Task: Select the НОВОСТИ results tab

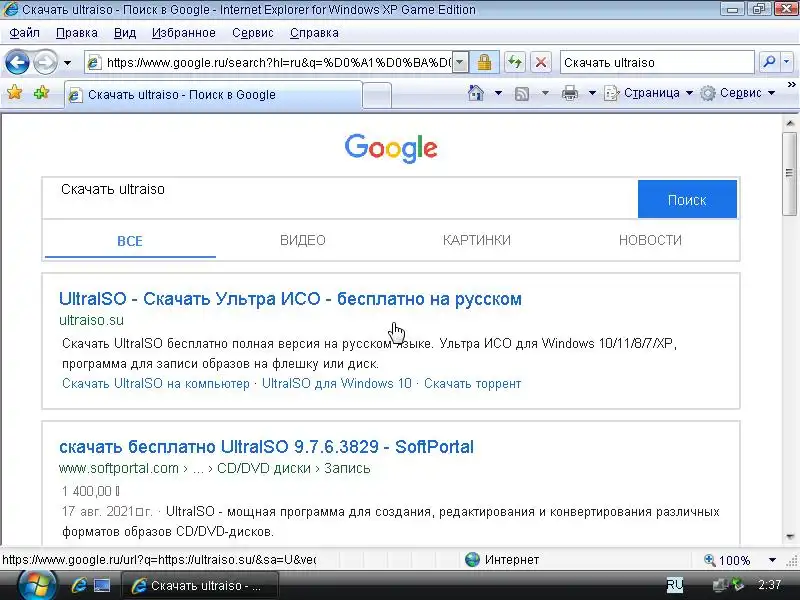Action: [650, 240]
